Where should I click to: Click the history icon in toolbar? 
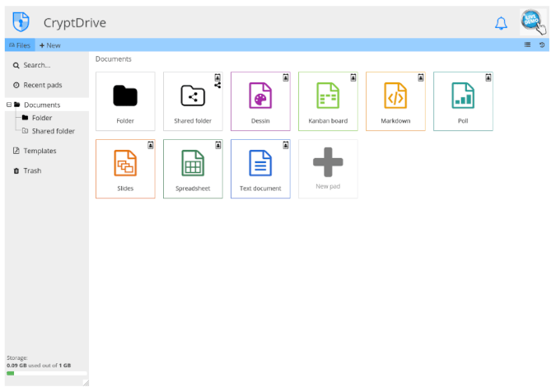pyautogui.click(x=542, y=45)
